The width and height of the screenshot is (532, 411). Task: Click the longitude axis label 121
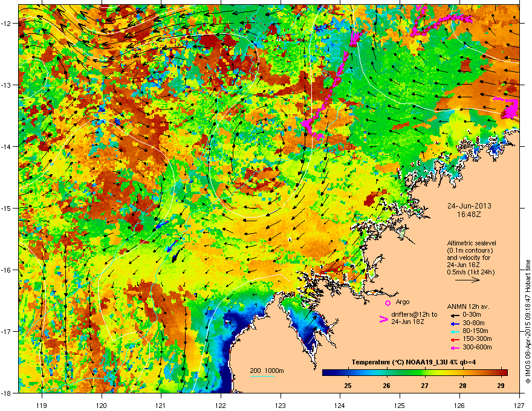161,405
